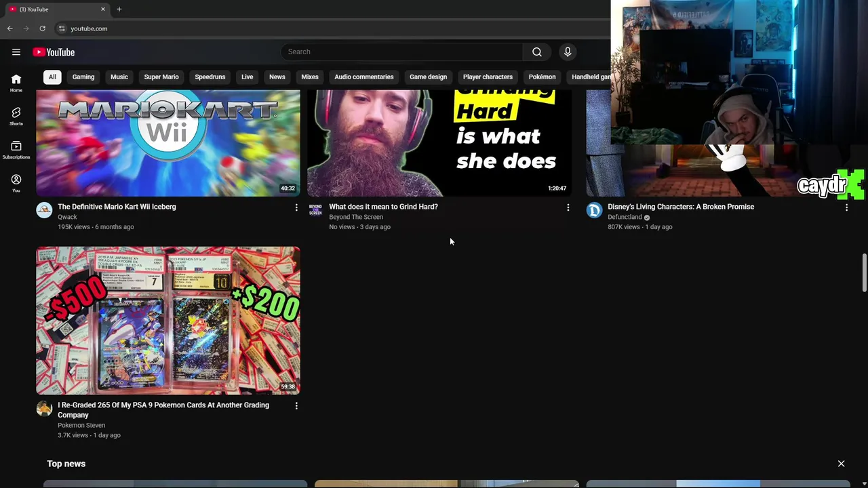Open Shorts from the sidebar
The image size is (868, 488).
[16, 117]
